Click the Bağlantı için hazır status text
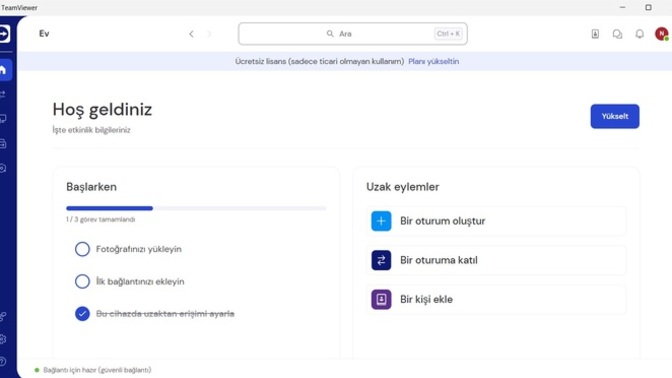The height and width of the screenshot is (378, 672). (97, 370)
